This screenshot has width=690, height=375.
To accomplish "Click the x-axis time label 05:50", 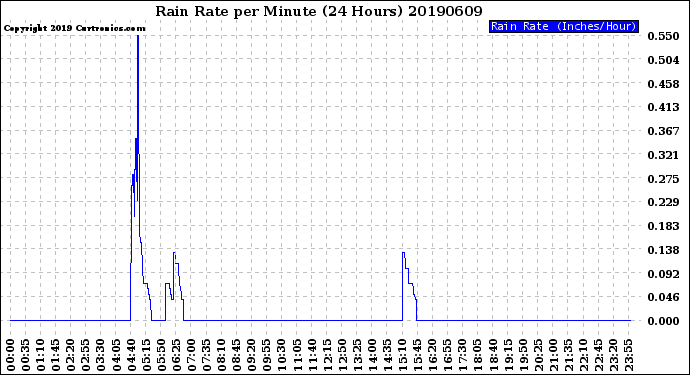I will coord(161,355).
